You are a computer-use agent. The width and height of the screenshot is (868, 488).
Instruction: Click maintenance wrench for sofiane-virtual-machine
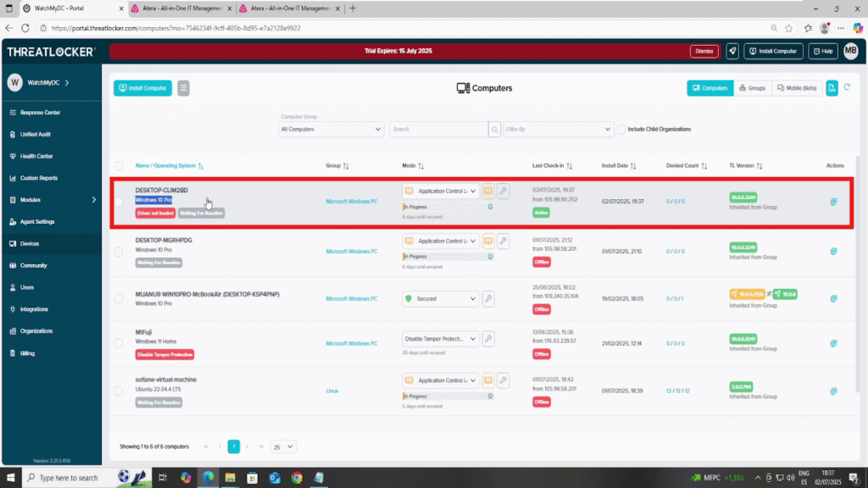click(503, 380)
